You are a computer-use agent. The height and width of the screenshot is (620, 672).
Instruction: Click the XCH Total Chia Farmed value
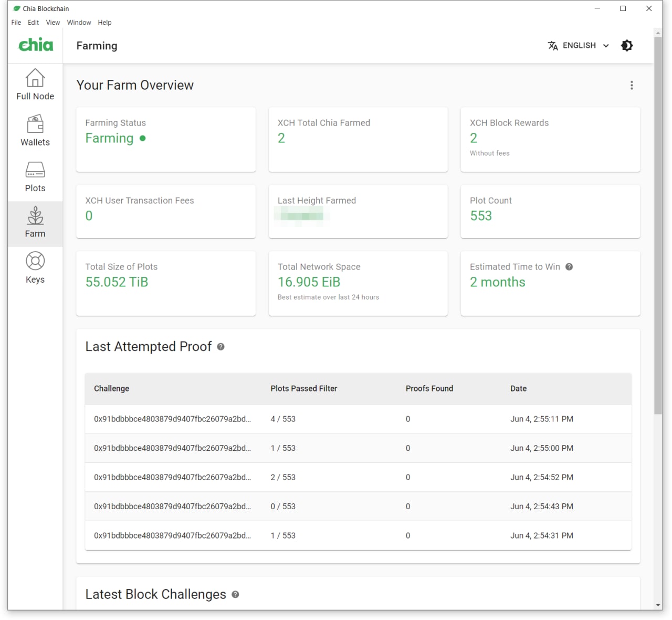point(281,138)
